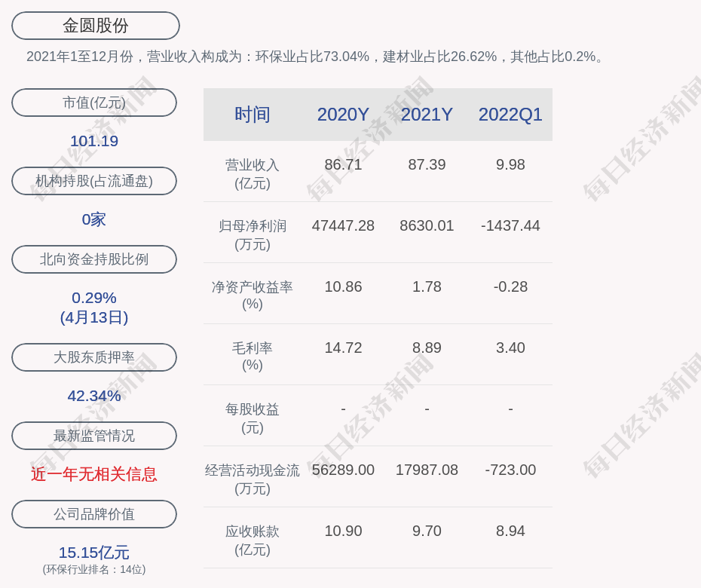Screen dimensions: 701x588
Task: Select the 应收账款(亿元) row label
Action: [x=252, y=540]
